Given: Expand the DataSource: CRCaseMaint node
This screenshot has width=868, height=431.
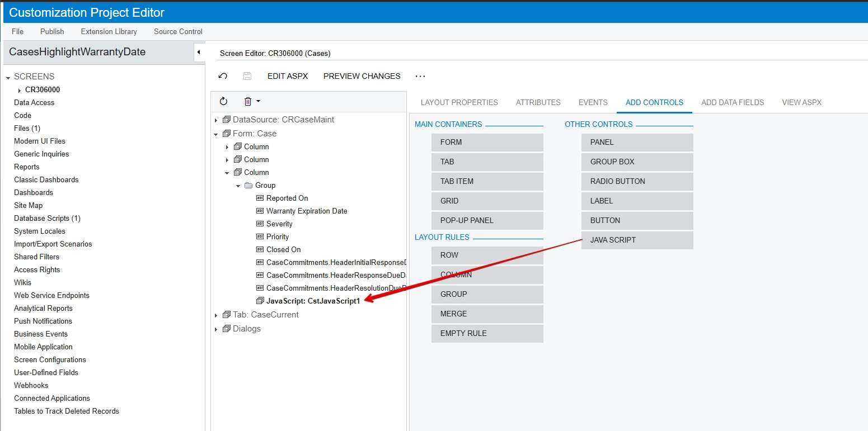Looking at the screenshot, I should coord(216,120).
